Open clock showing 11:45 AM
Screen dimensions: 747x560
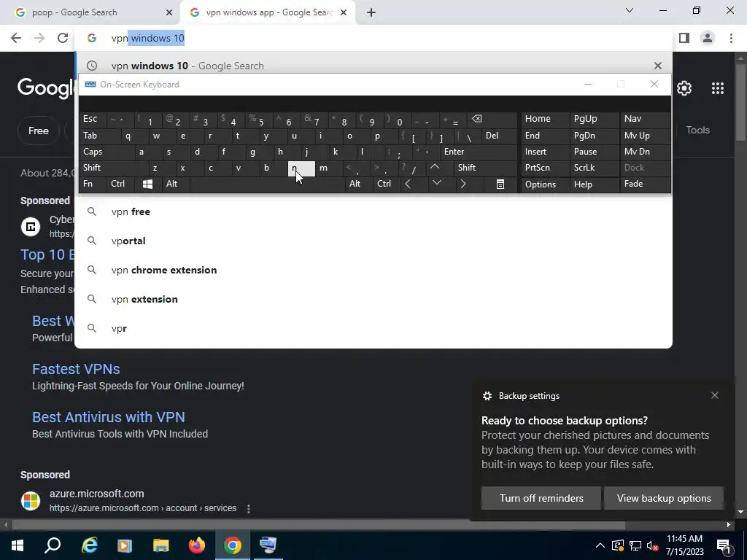point(684,545)
